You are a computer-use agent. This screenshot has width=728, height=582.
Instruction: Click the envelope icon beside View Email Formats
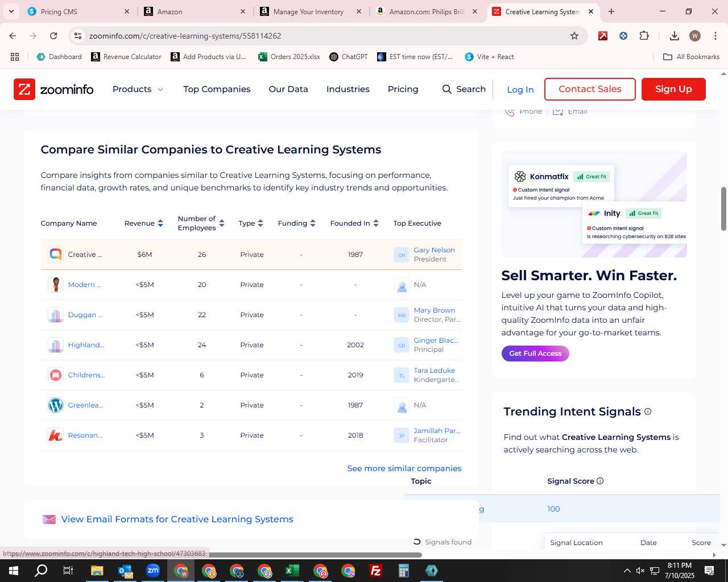tap(49, 519)
